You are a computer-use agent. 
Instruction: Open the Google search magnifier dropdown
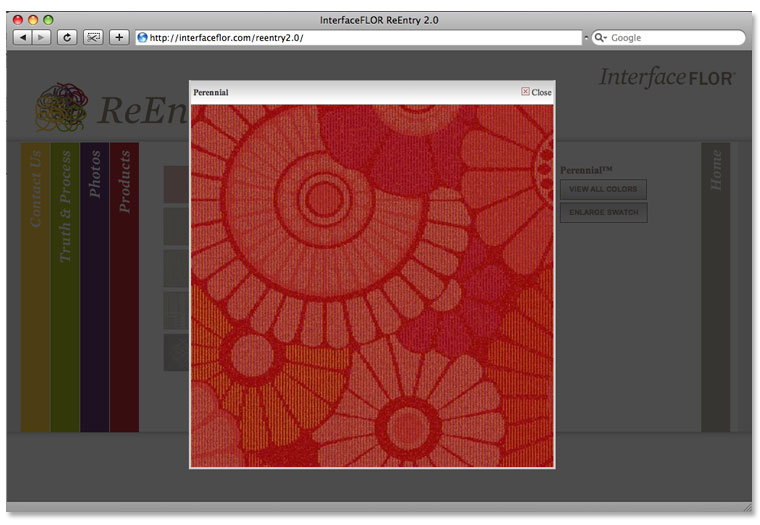(601, 37)
